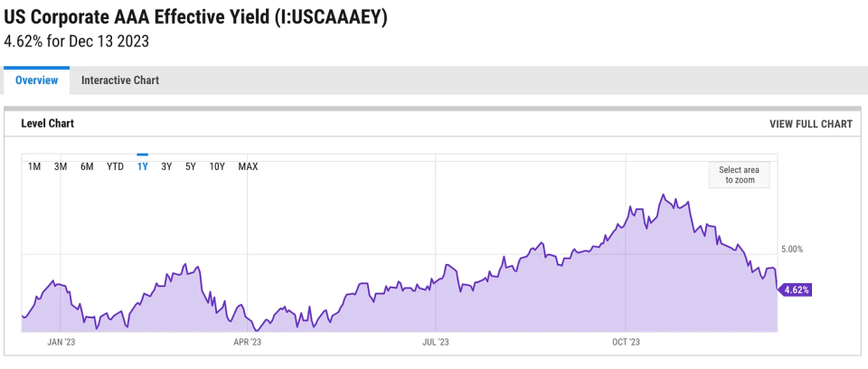The image size is (868, 369).
Task: Switch to the Interactive Chart tab
Action: point(120,80)
